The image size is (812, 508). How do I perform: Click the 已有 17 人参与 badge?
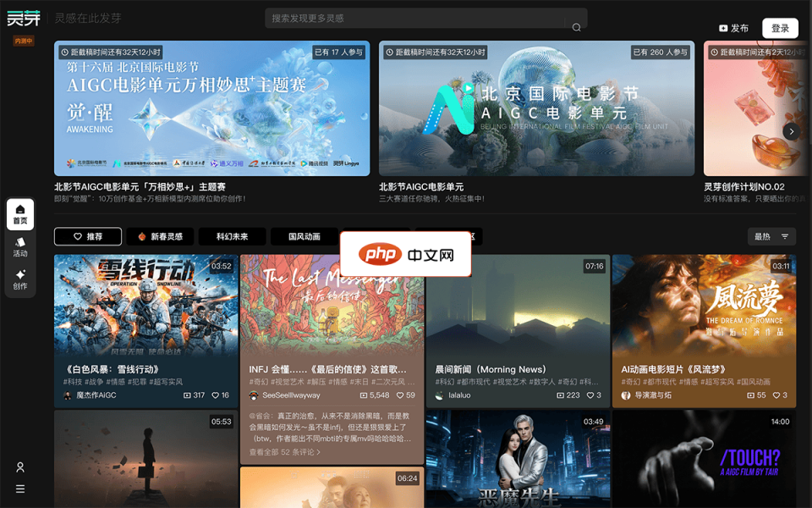[x=338, y=52]
